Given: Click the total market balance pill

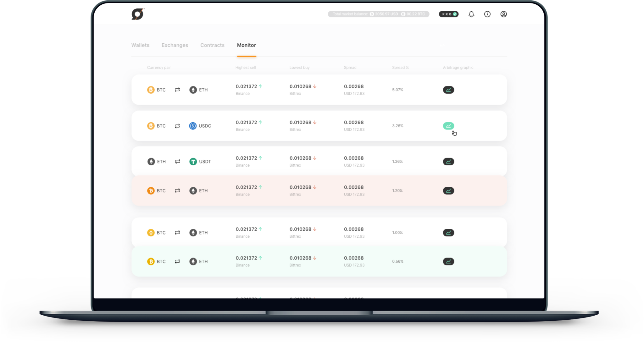Looking at the screenshot, I should coord(379,14).
